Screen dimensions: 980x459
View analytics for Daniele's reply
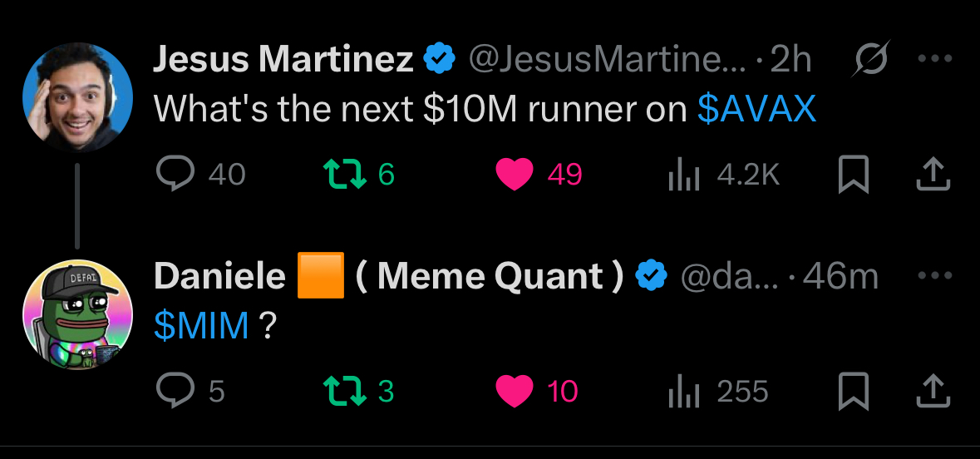coord(683,392)
